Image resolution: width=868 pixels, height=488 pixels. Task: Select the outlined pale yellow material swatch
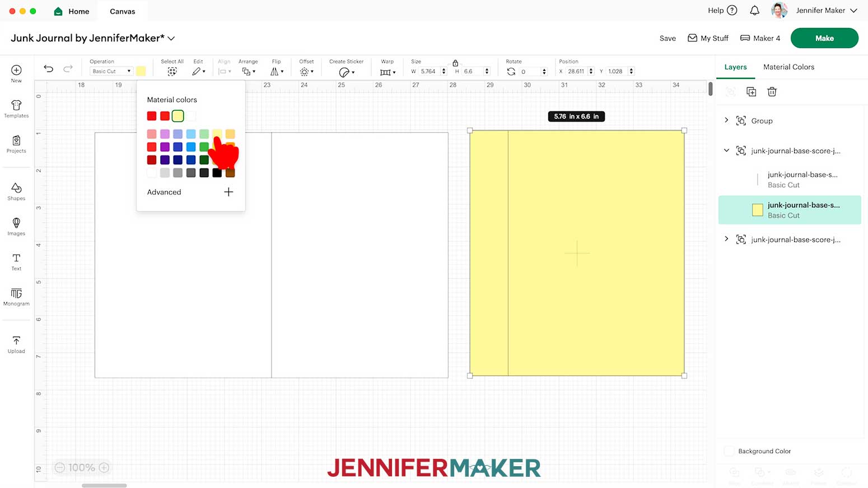point(178,116)
